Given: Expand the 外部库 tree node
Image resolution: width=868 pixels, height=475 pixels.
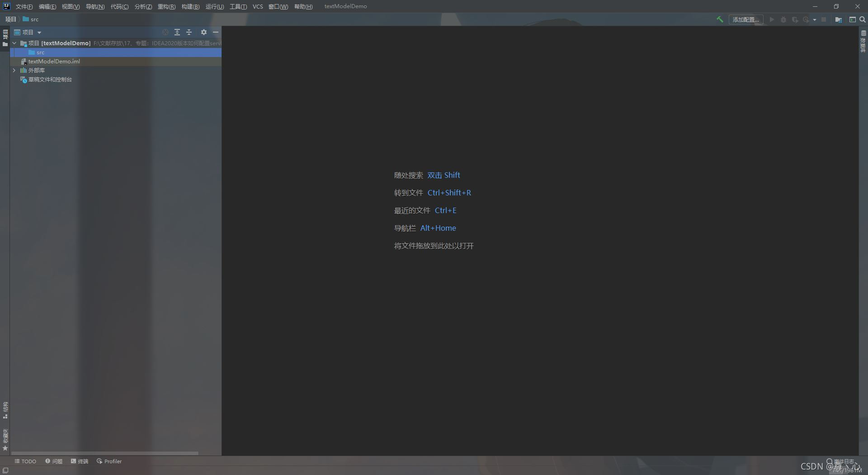Looking at the screenshot, I should click(14, 70).
